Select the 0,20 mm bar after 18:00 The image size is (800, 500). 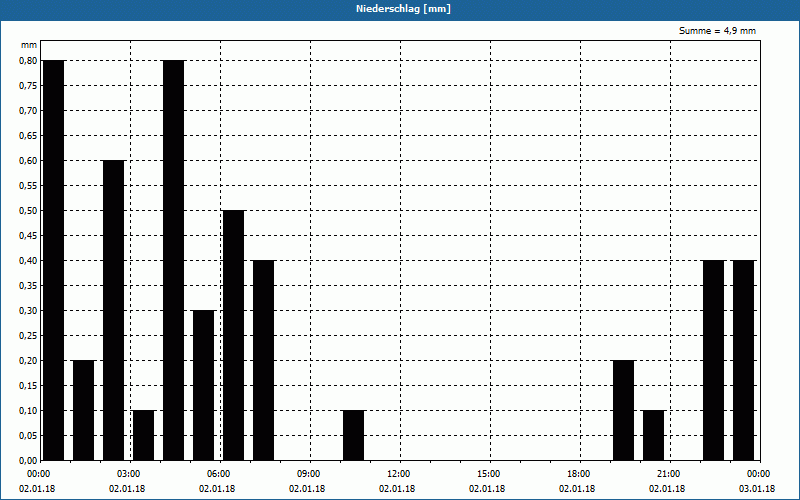pos(623,410)
